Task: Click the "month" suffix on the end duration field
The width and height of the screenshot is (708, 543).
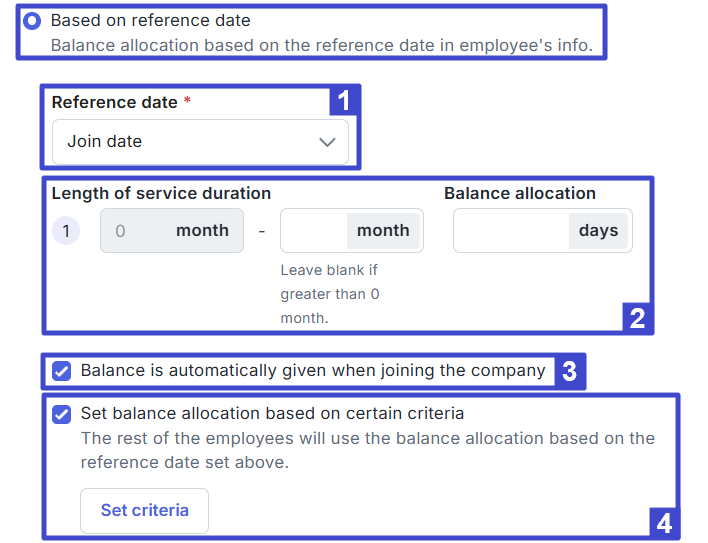Action: (383, 231)
